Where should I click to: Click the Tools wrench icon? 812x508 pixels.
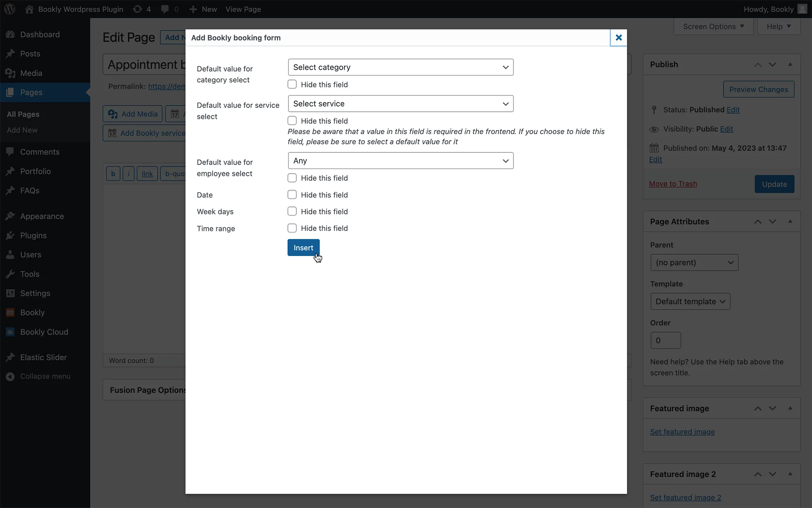11,274
